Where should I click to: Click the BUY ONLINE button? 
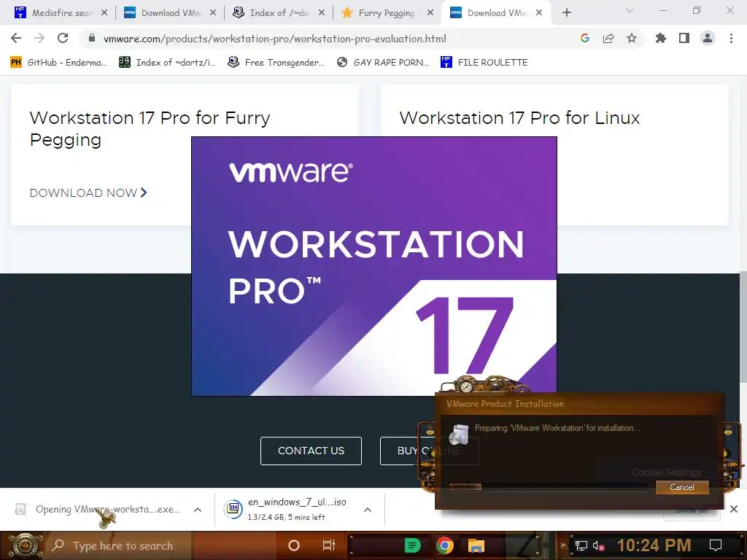[429, 451]
